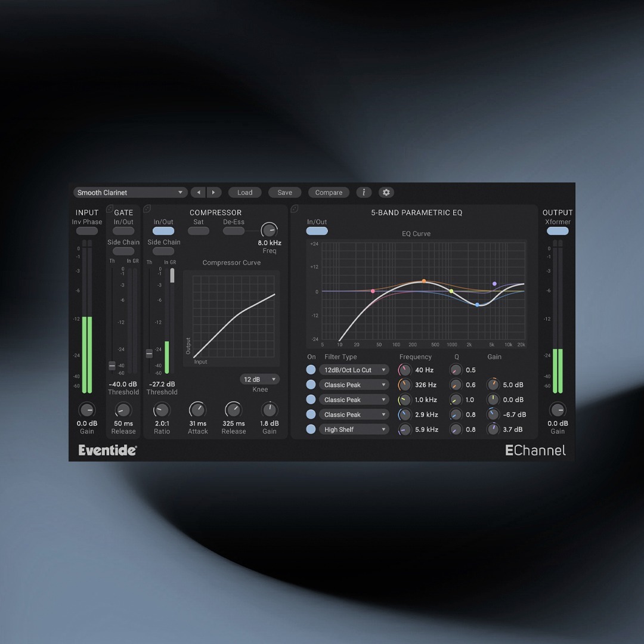The height and width of the screenshot is (644, 644).
Task: Toggle the Xformer switch on the Output
Action: 558,231
